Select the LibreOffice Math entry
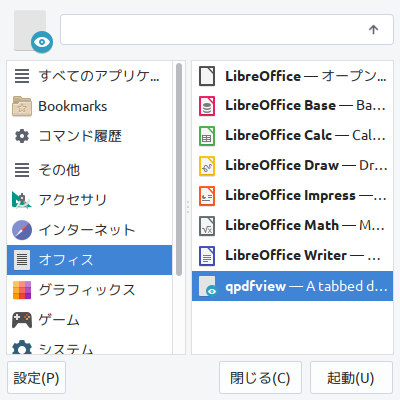400x400 pixels. pos(292,226)
